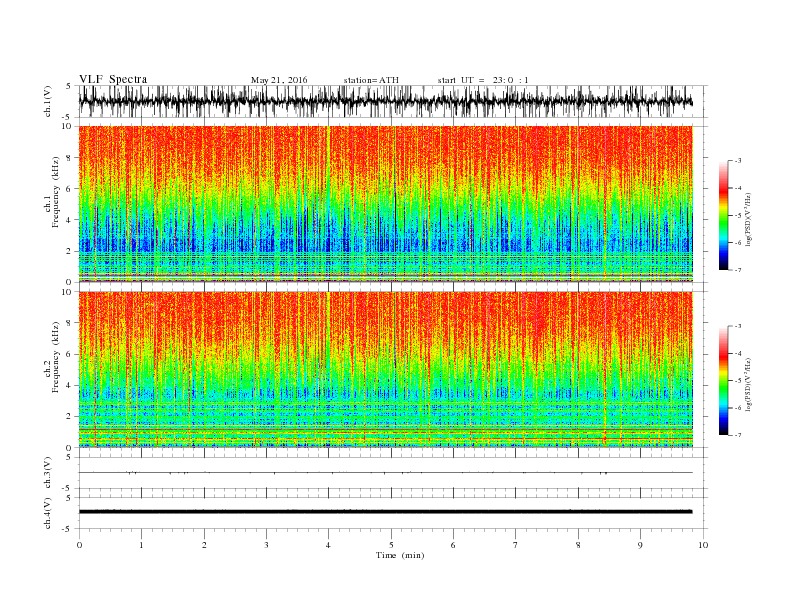Click the thick ch.4 voltage trace band

coord(385,512)
